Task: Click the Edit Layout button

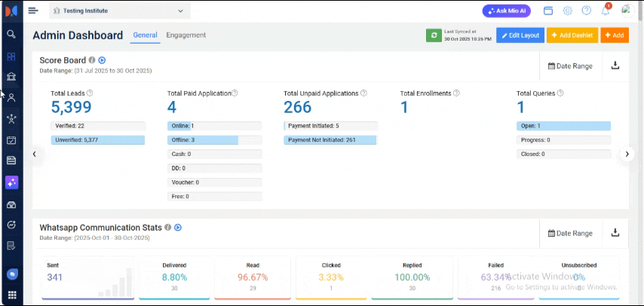Action: pos(520,35)
